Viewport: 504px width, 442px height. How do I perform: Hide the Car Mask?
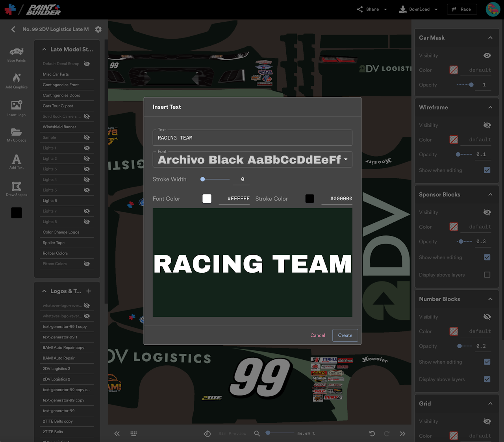(487, 55)
